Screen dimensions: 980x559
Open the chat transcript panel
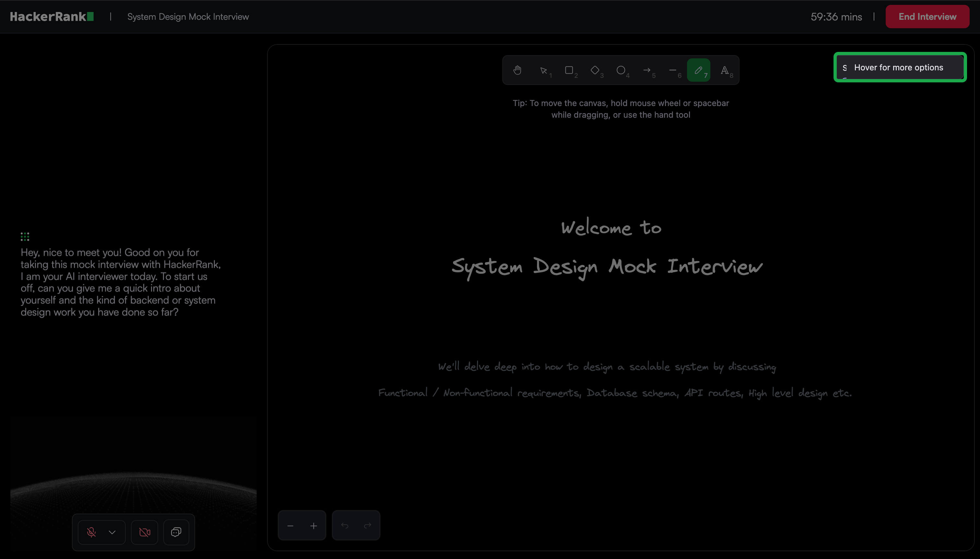pyautogui.click(x=176, y=532)
